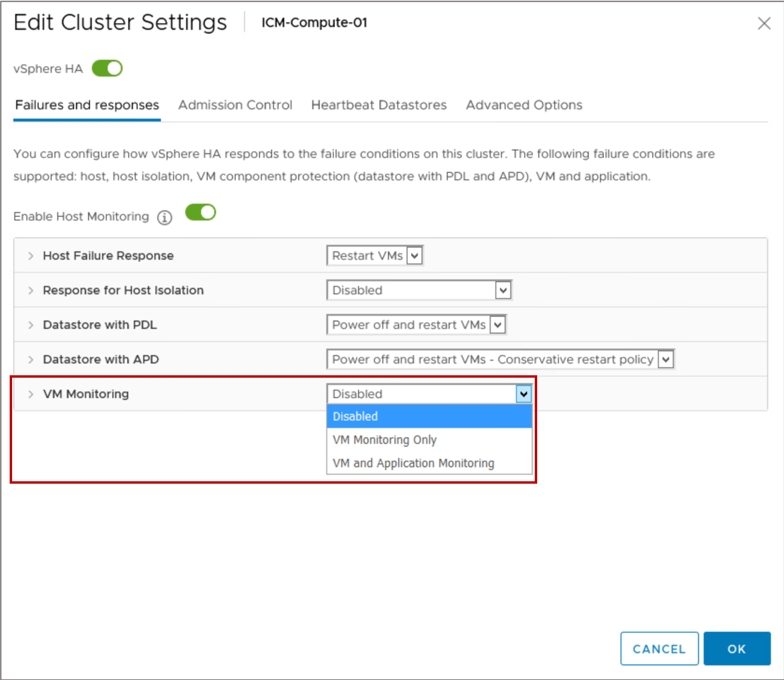
Task: Open the Datastore with APD dropdown
Action: click(500, 360)
